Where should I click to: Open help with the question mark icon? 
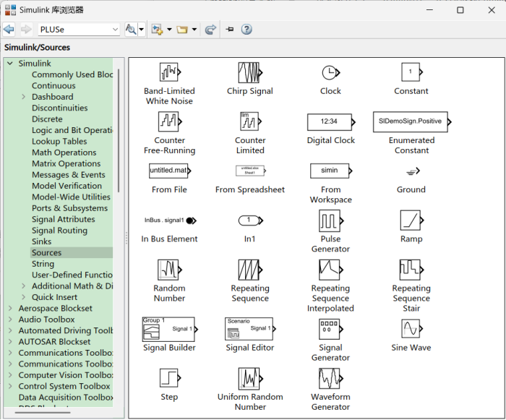click(x=246, y=30)
